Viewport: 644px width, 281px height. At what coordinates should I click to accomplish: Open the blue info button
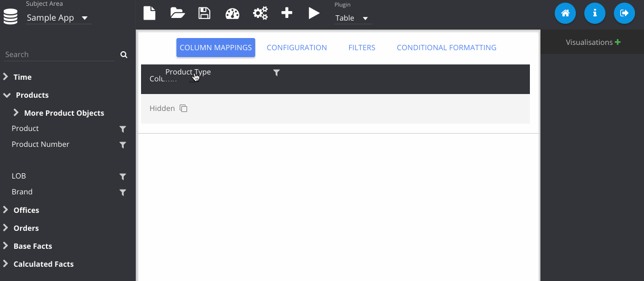(595, 13)
